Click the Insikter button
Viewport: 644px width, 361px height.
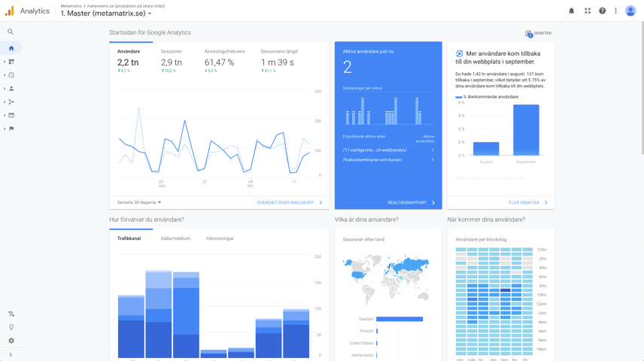pyautogui.click(x=538, y=33)
